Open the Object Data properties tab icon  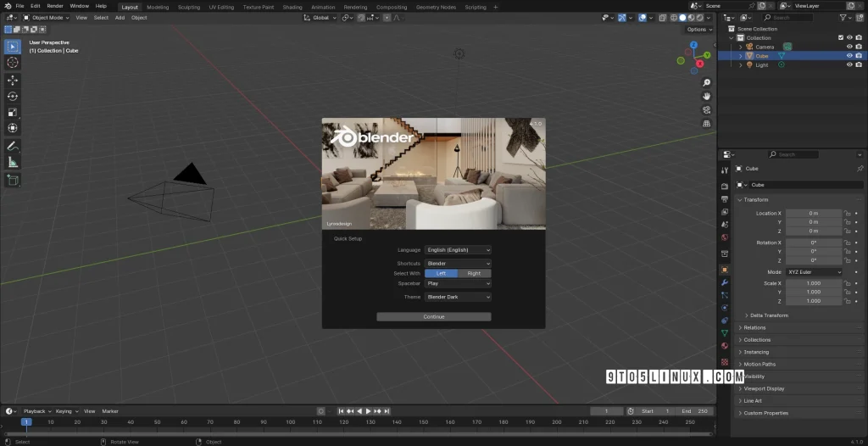coord(725,333)
